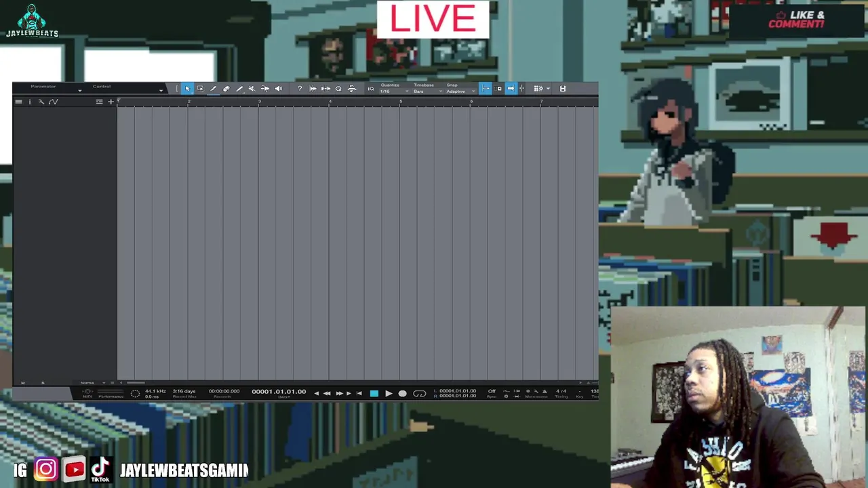Image resolution: width=868 pixels, height=488 pixels.
Task: Select the Paint tool
Action: [239, 89]
